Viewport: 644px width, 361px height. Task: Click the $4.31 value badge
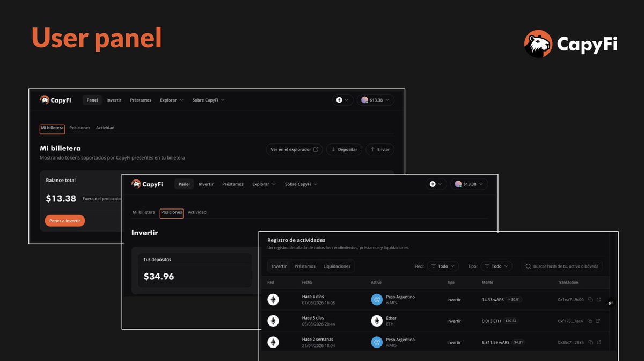[519, 342]
